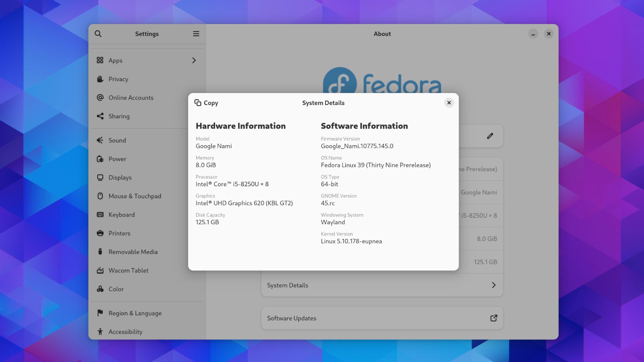Viewport: 644px width, 362px height.
Task: Open the hamburger menu in the sidebar
Action: click(x=196, y=34)
